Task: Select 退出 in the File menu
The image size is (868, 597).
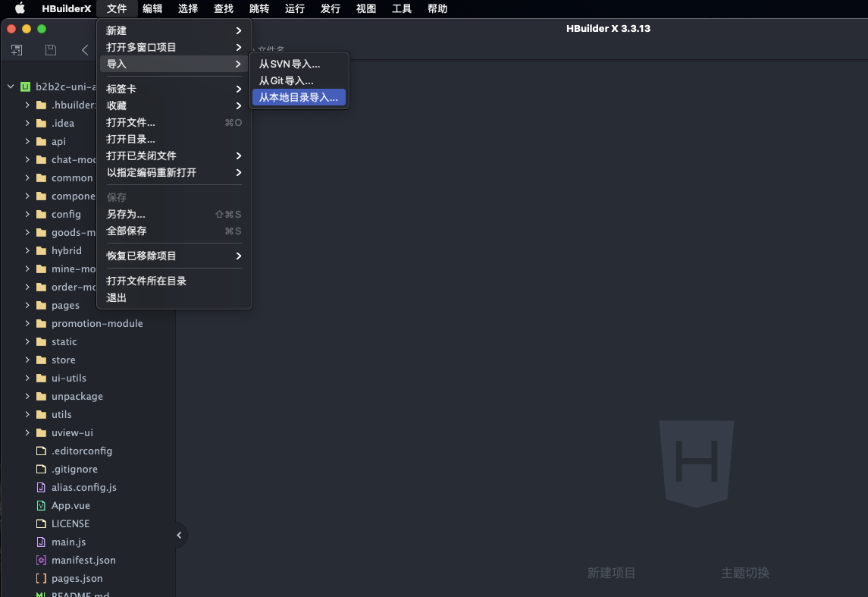Action: tap(174, 297)
